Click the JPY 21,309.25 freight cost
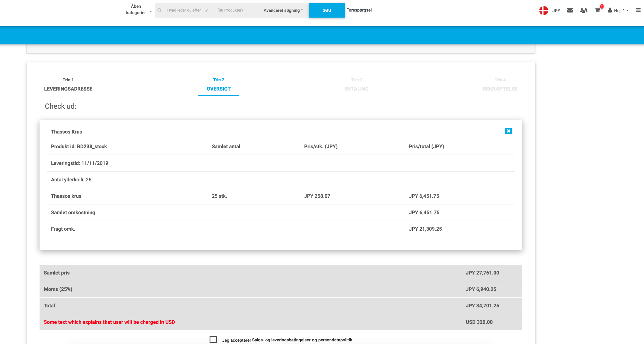Viewport: 644px width, 344px height. pos(425,229)
